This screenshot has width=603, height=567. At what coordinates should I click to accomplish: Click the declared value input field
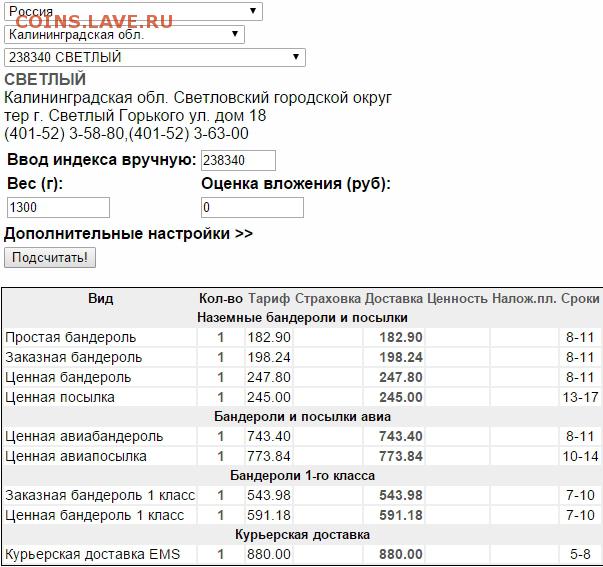click(x=252, y=207)
